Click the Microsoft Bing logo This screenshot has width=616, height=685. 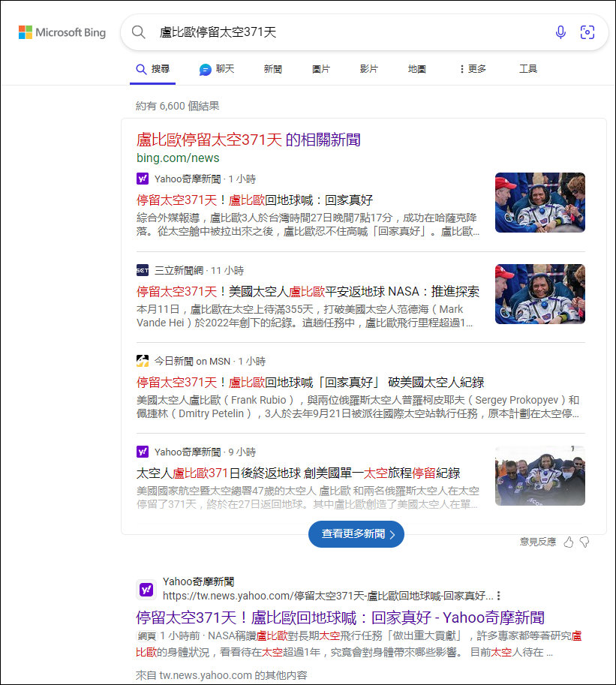click(x=62, y=32)
